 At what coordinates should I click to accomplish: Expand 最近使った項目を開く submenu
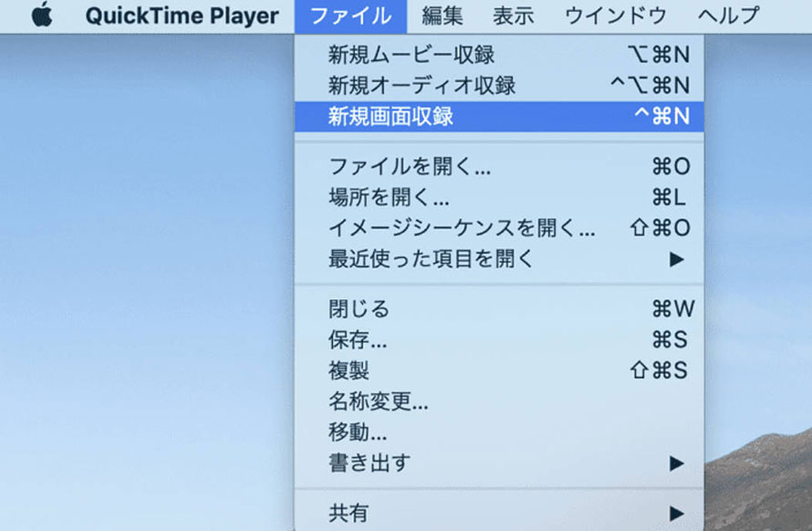pos(499,258)
